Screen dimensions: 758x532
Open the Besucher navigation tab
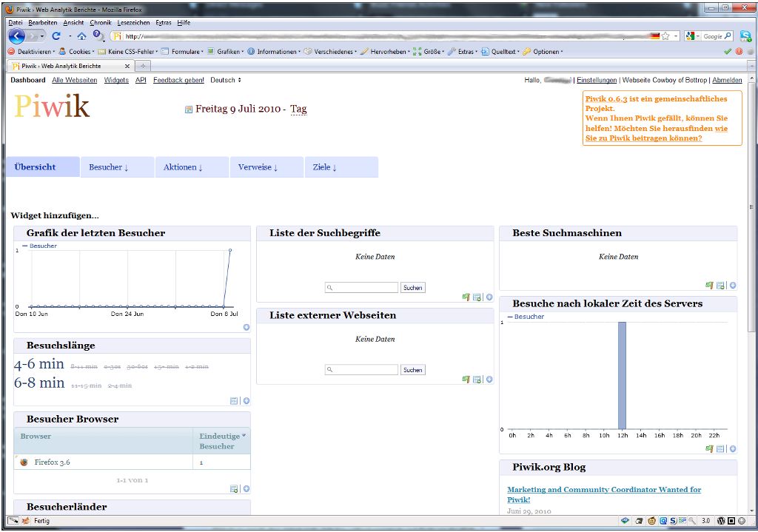click(118, 166)
